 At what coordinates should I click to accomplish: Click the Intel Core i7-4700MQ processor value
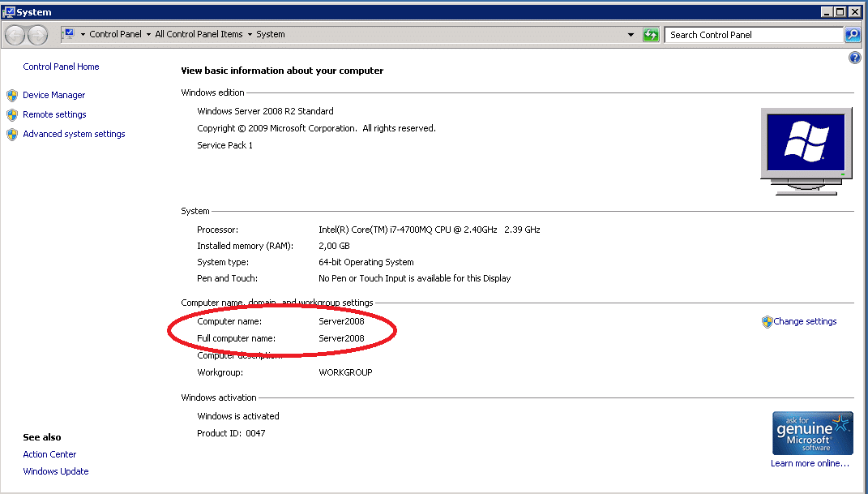[430, 230]
